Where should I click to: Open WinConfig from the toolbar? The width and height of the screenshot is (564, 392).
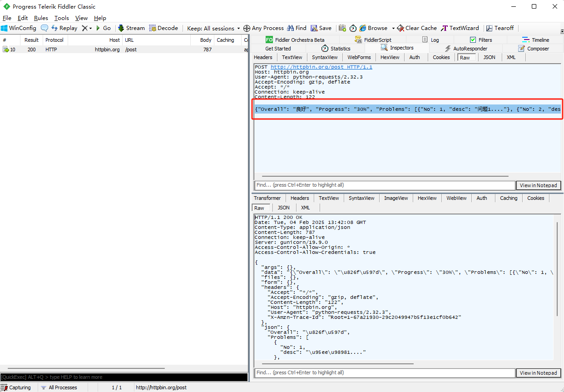point(18,28)
